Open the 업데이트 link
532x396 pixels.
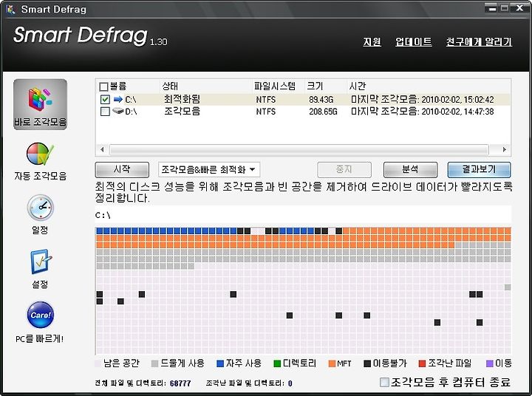[x=414, y=41]
